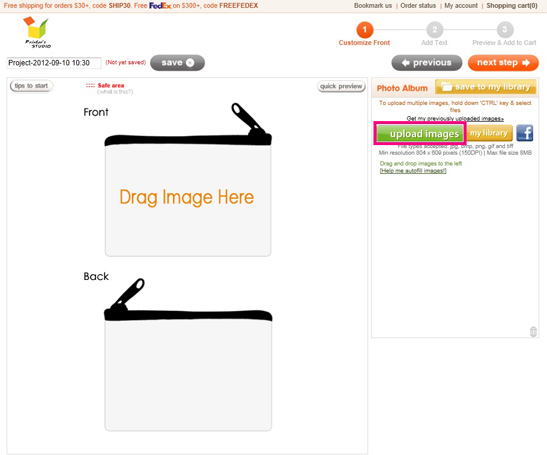
Task: Save the project with save button
Action: (x=177, y=63)
